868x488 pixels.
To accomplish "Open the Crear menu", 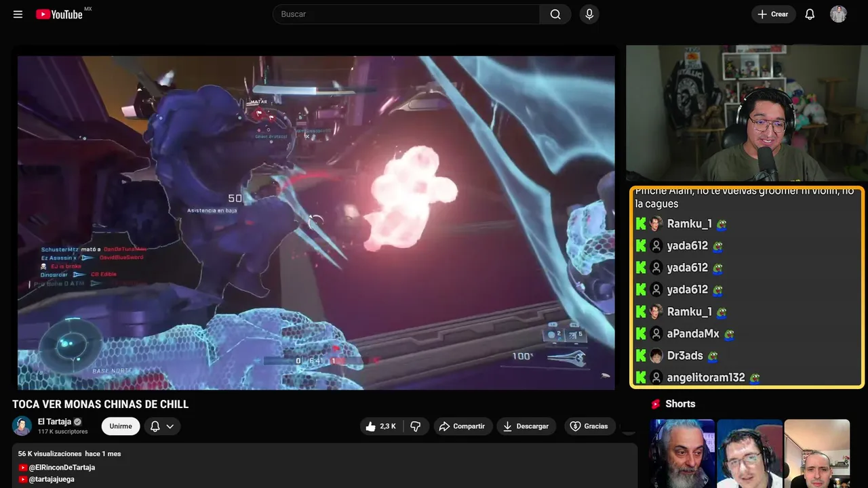I will pyautogui.click(x=773, y=14).
